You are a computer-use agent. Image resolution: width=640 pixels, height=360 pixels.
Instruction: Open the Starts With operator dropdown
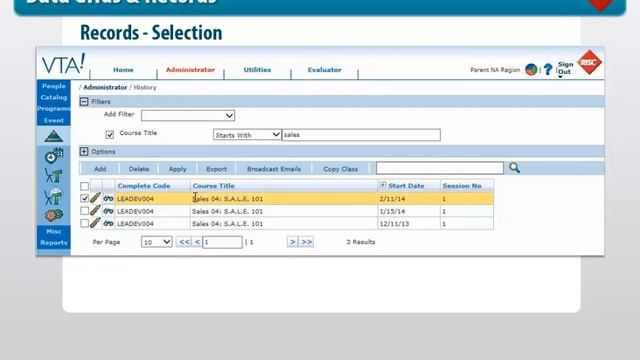[x=247, y=135]
